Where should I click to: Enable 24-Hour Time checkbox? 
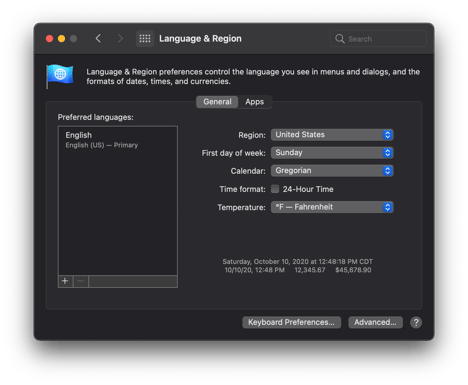(275, 189)
